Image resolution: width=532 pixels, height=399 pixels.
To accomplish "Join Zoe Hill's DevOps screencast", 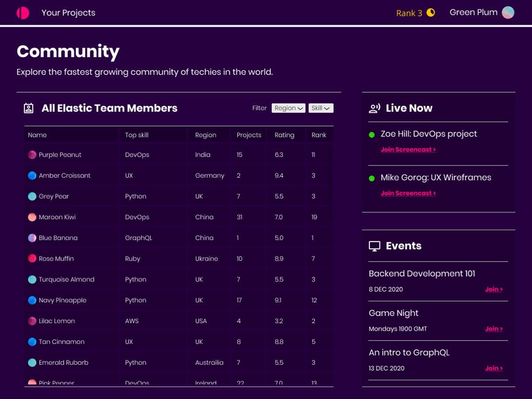I will point(408,150).
